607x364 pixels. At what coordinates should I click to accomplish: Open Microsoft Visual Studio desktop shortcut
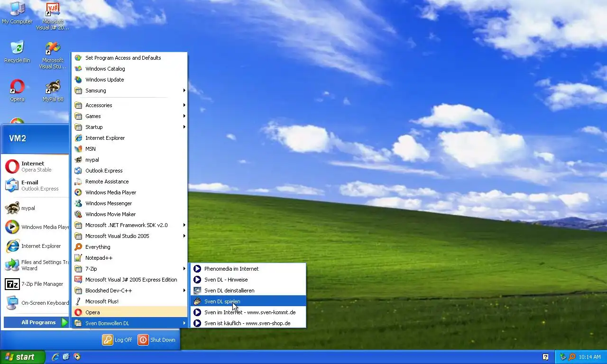pos(53,55)
